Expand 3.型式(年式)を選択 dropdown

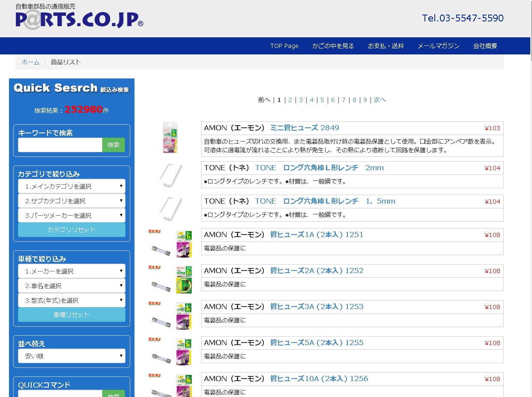click(x=72, y=300)
